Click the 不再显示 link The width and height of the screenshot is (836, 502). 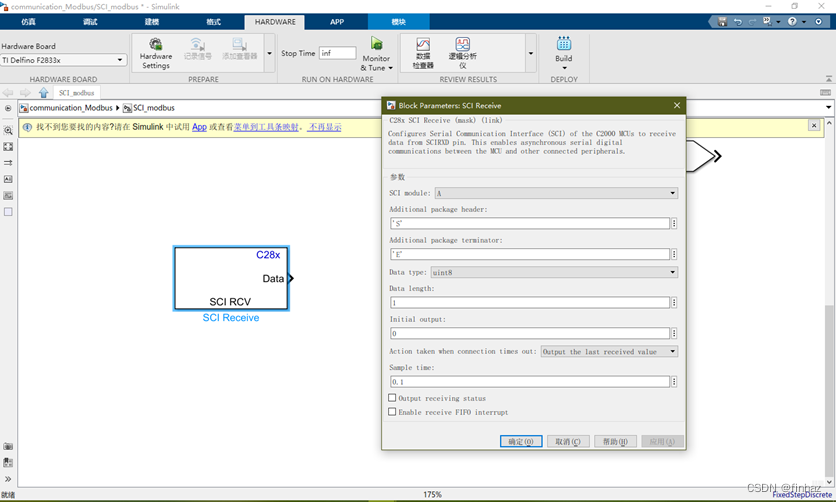pos(324,127)
